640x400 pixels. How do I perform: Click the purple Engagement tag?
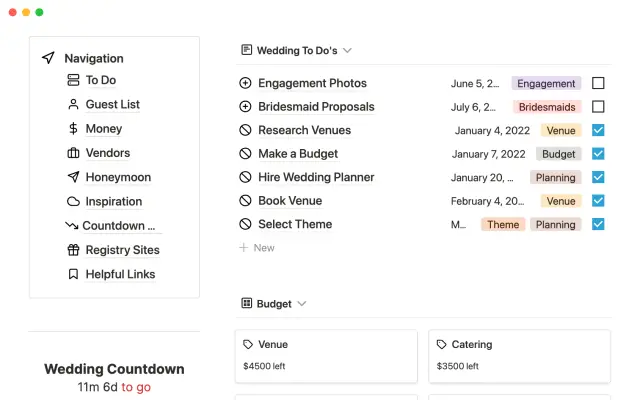pos(546,83)
